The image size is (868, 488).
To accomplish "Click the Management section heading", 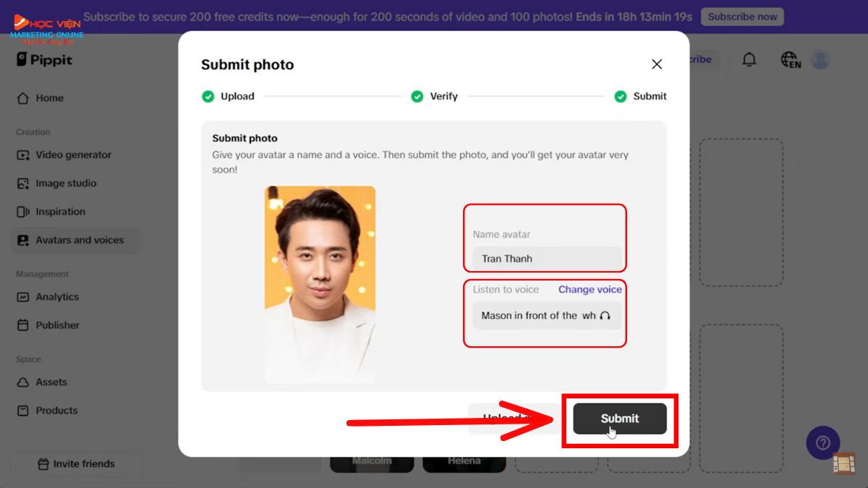I will (x=43, y=274).
